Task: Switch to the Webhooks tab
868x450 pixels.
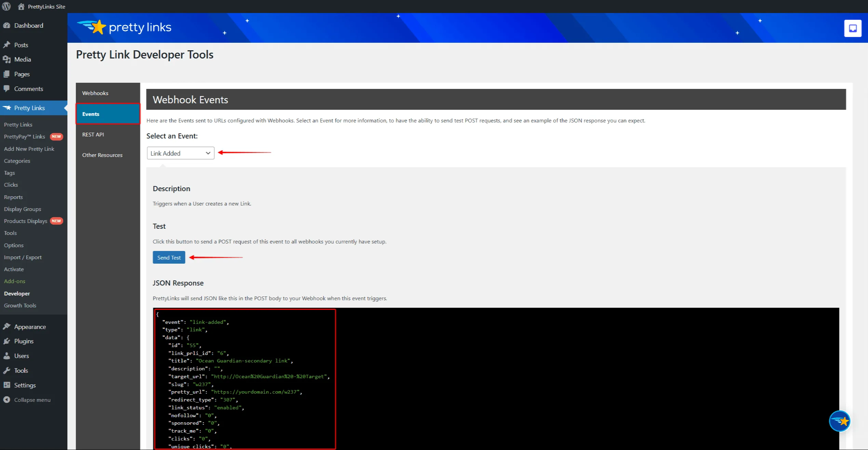Action: click(95, 93)
